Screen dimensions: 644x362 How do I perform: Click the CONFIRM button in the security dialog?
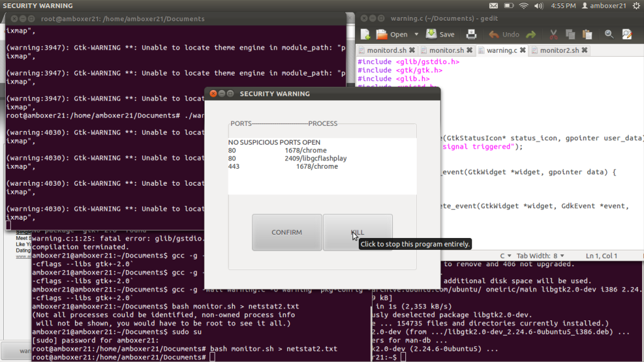point(286,232)
